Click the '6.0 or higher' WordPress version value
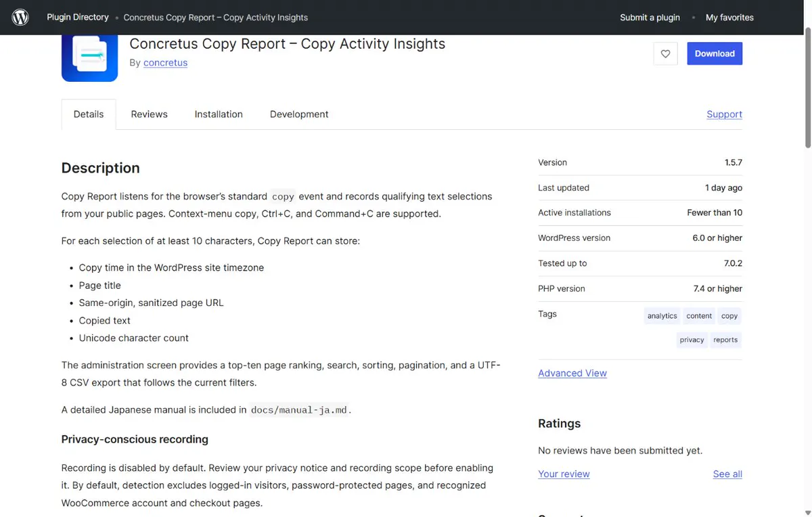This screenshot has height=517, width=812. [x=717, y=238]
